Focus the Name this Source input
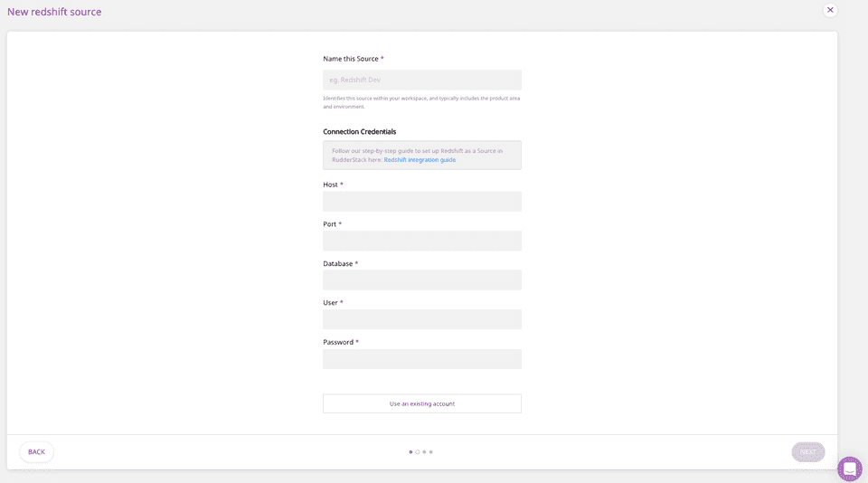 click(421, 80)
